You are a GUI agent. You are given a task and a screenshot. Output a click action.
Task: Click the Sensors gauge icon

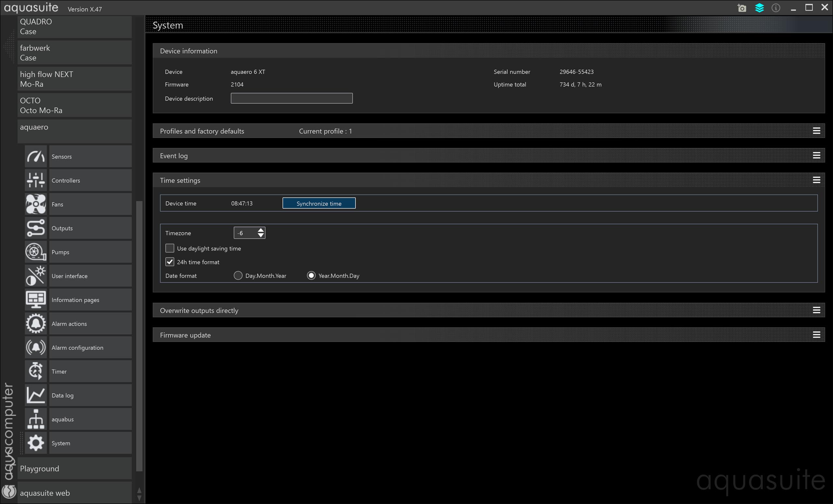[x=35, y=156]
